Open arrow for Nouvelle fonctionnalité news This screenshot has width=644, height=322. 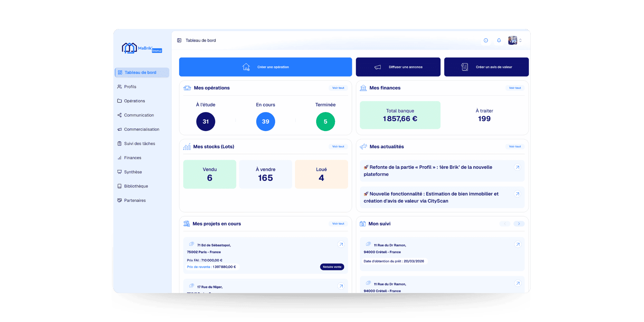pos(517,194)
